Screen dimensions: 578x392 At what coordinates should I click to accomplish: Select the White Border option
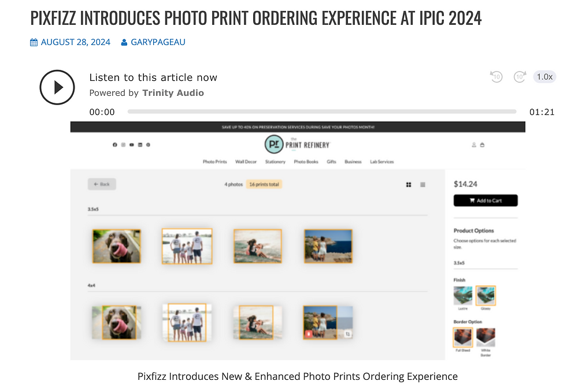click(x=486, y=337)
